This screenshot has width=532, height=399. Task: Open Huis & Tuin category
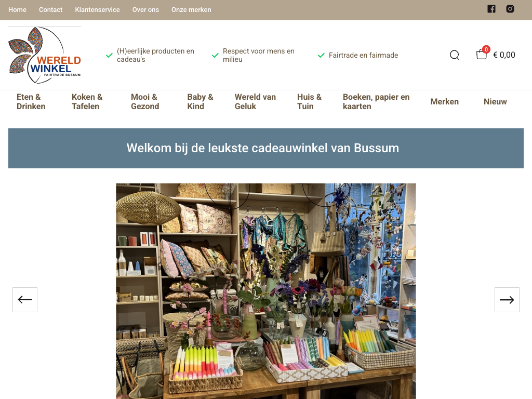click(309, 101)
